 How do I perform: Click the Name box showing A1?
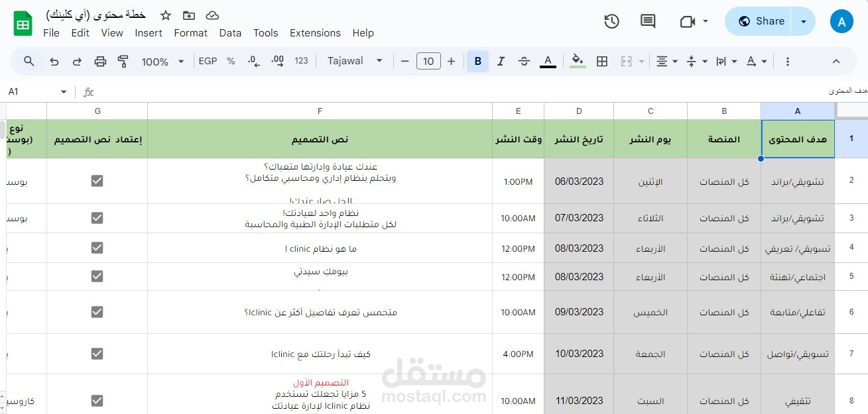(32, 92)
